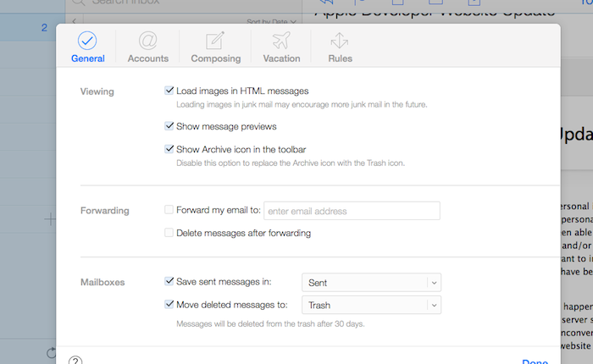
Task: Click the plus icon in the sidebar
Action: pyautogui.click(x=49, y=220)
